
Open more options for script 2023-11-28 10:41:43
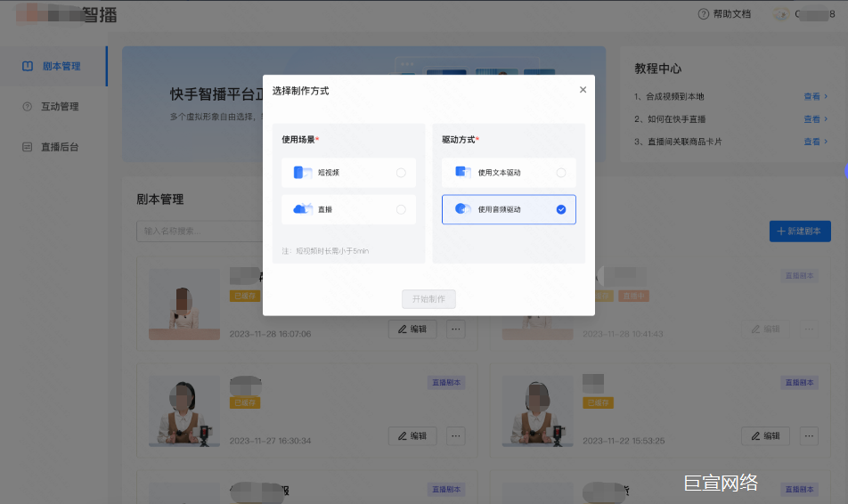coord(809,329)
